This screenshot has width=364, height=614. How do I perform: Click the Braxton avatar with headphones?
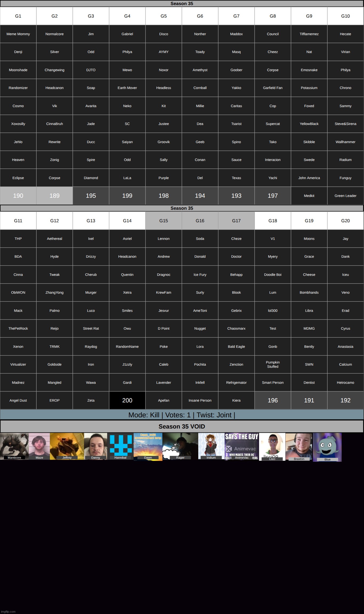coord(299,446)
